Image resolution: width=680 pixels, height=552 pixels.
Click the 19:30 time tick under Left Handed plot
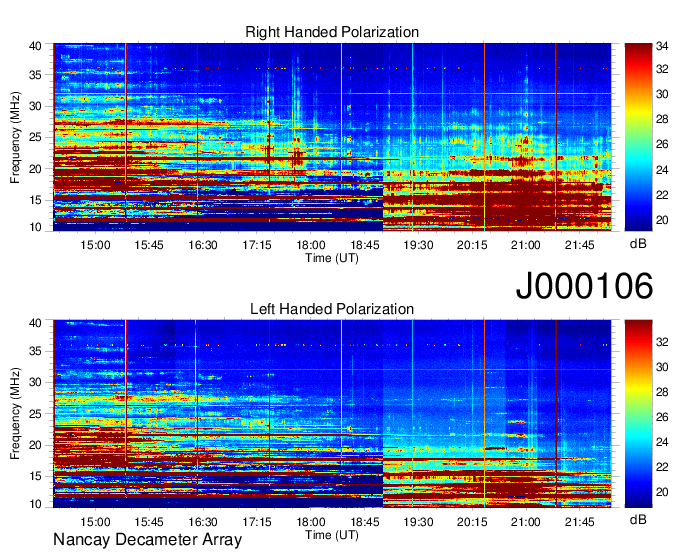click(418, 522)
